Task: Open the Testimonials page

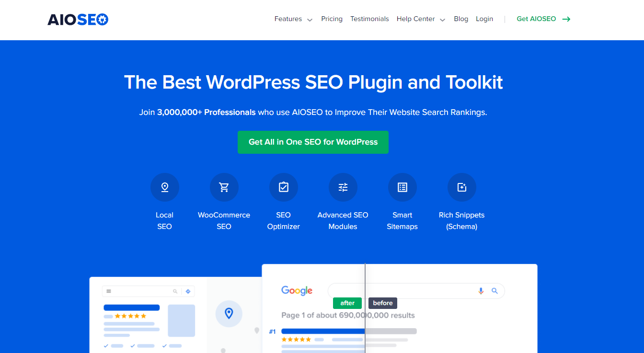Action: pos(369,19)
